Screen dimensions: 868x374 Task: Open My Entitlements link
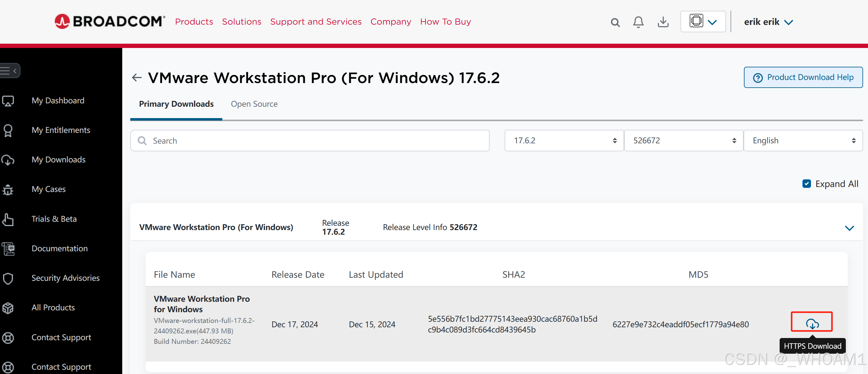coord(61,130)
